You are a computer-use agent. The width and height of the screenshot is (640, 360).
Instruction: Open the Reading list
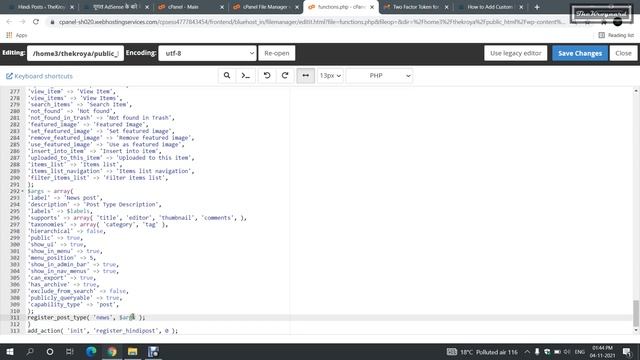coord(616,36)
